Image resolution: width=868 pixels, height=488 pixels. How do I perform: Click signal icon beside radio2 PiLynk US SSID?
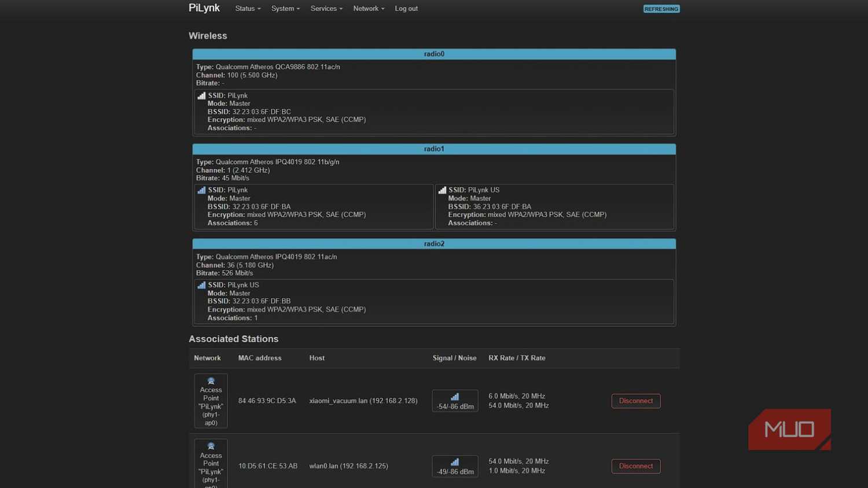click(201, 285)
